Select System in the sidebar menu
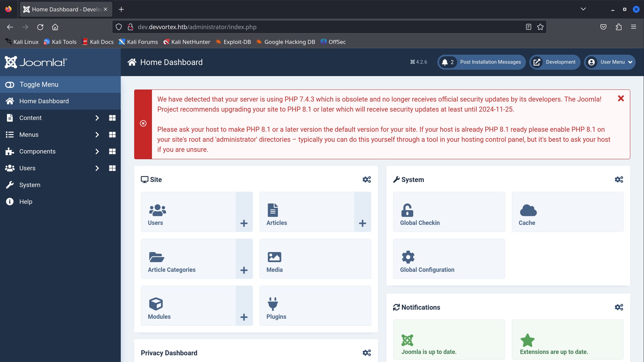The image size is (644, 362). (30, 185)
